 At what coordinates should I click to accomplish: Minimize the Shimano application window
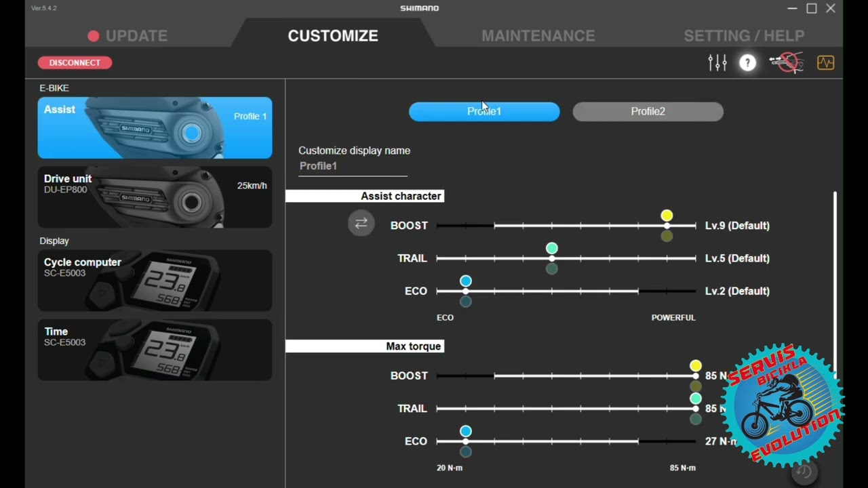(x=792, y=8)
